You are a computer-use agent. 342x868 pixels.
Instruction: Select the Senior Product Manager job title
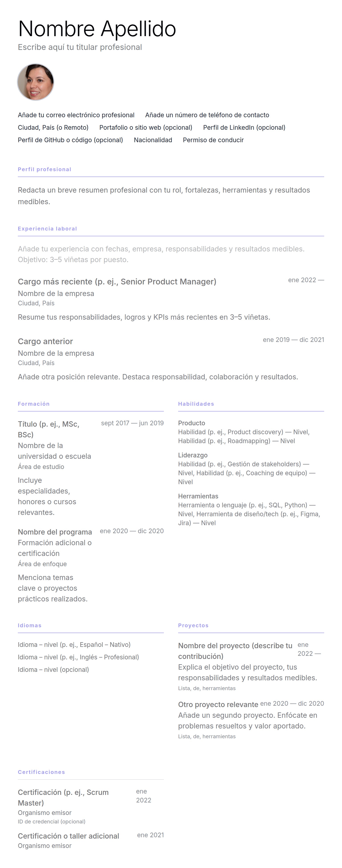tap(117, 282)
